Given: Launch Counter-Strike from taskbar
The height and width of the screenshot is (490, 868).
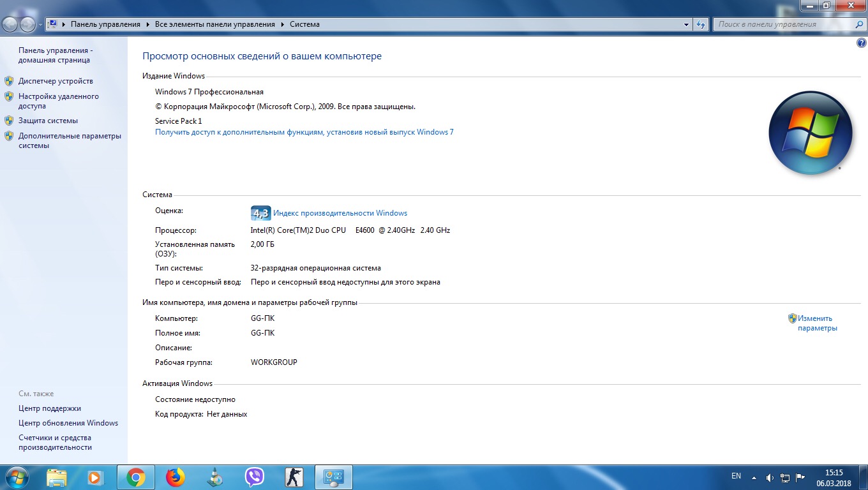Looking at the screenshot, I should (294, 477).
